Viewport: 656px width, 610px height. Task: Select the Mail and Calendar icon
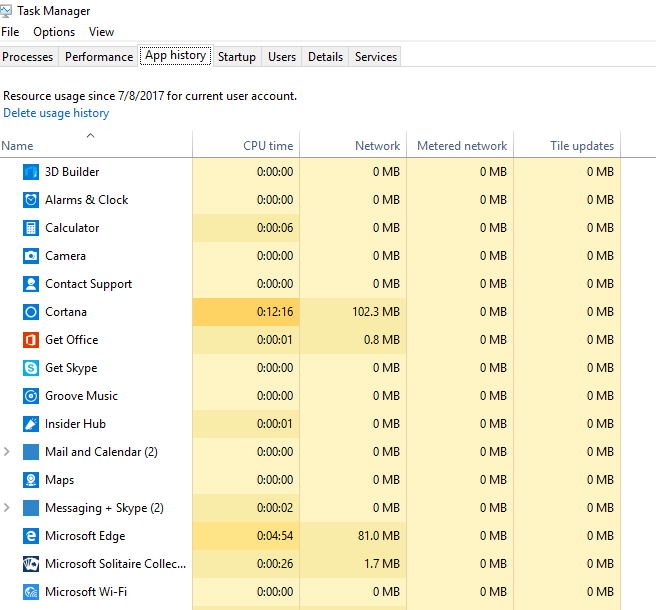(31, 452)
